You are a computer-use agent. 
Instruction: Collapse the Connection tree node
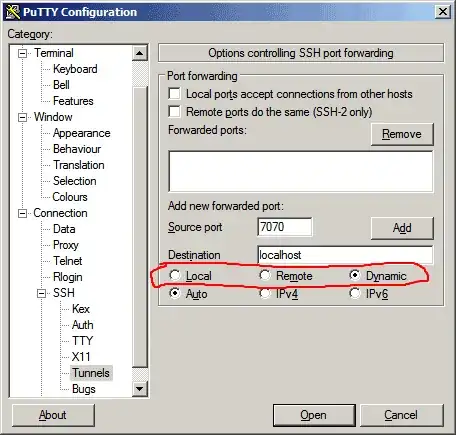(x=22, y=213)
